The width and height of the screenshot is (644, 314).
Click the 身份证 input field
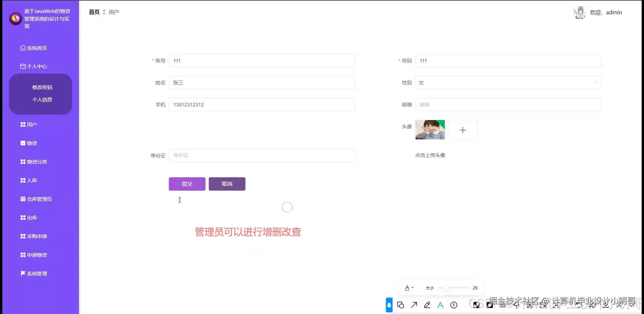pyautogui.click(x=262, y=155)
